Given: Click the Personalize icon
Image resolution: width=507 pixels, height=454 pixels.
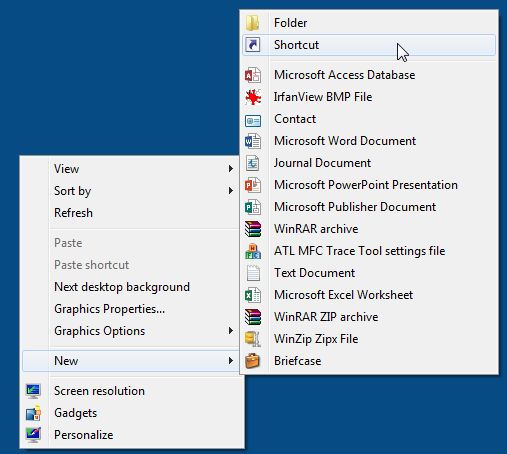Looking at the screenshot, I should [33, 435].
